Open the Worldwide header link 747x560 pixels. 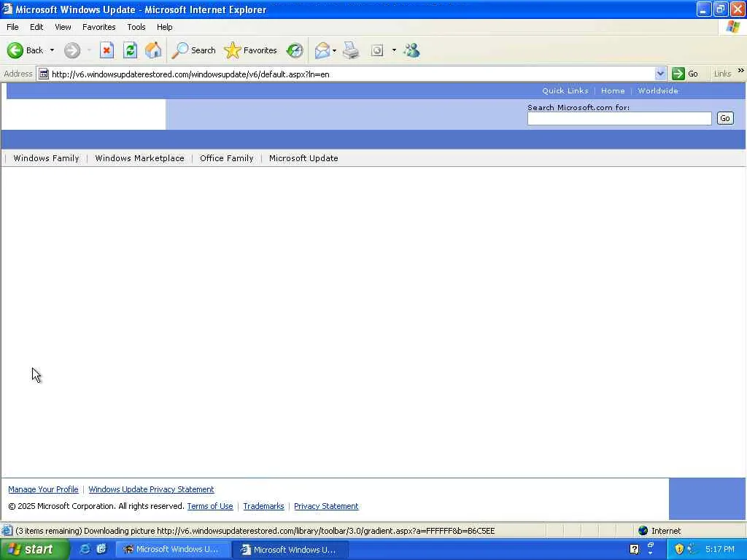pos(658,90)
